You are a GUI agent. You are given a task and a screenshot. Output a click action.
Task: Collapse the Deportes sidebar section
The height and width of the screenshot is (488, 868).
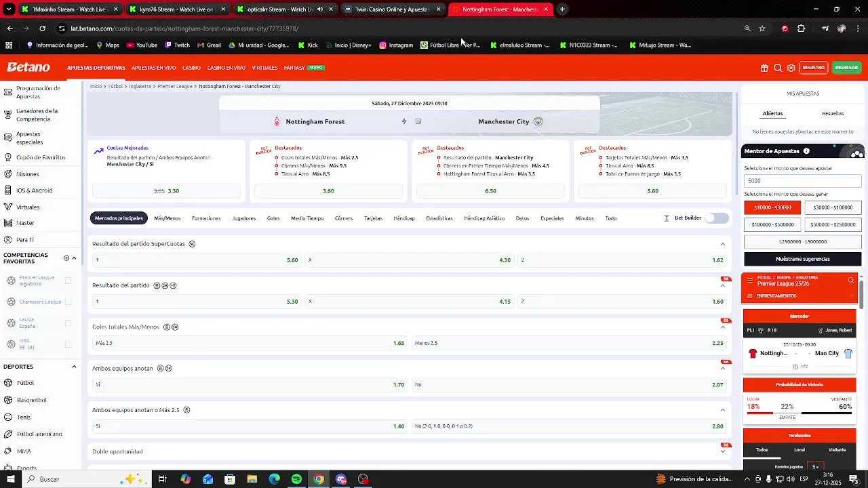[x=74, y=367]
